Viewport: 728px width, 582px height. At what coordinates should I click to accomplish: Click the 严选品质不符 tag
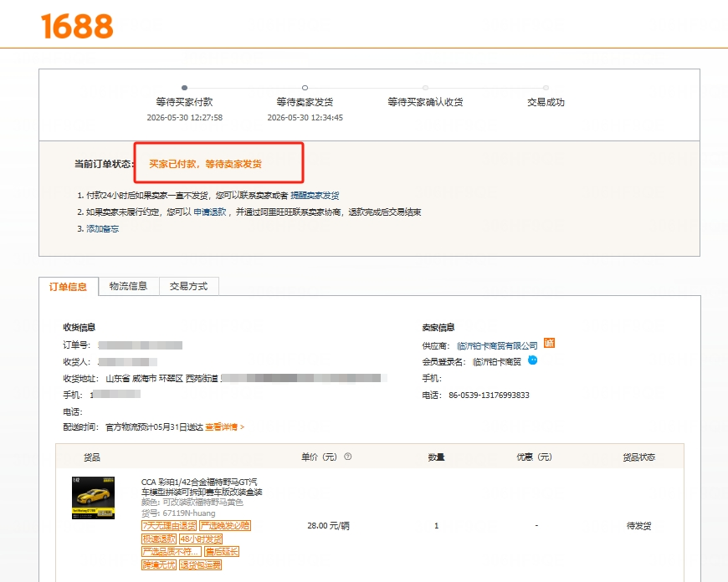click(172, 552)
